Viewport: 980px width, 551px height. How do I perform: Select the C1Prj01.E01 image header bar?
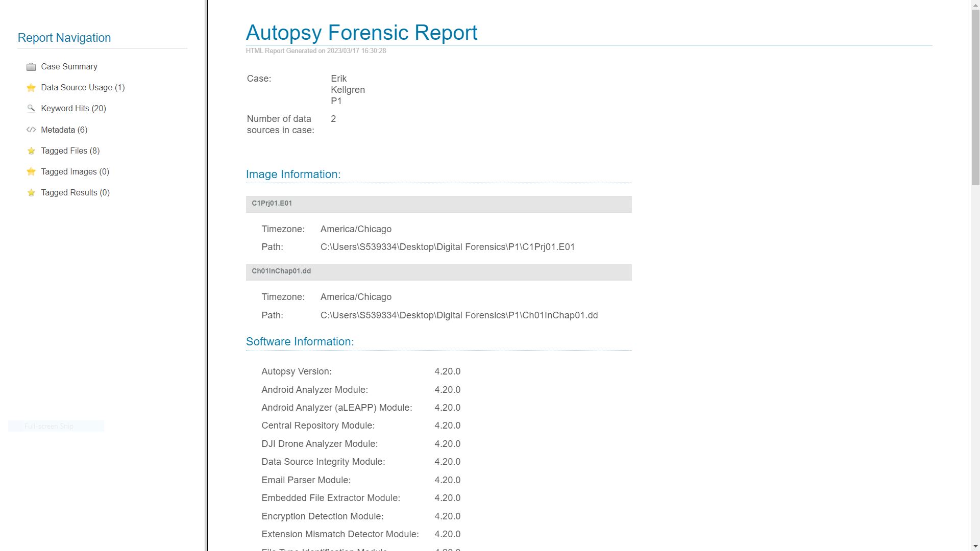point(439,204)
